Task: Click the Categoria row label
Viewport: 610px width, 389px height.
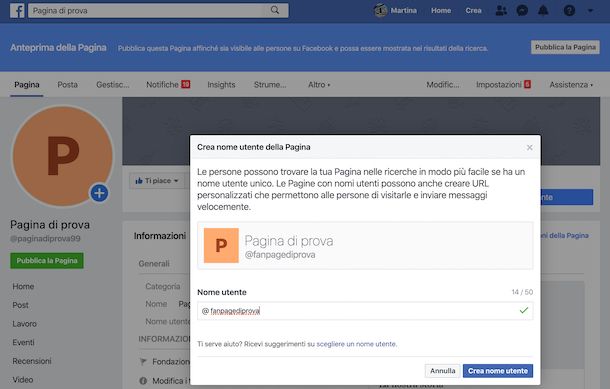Action: (163, 286)
